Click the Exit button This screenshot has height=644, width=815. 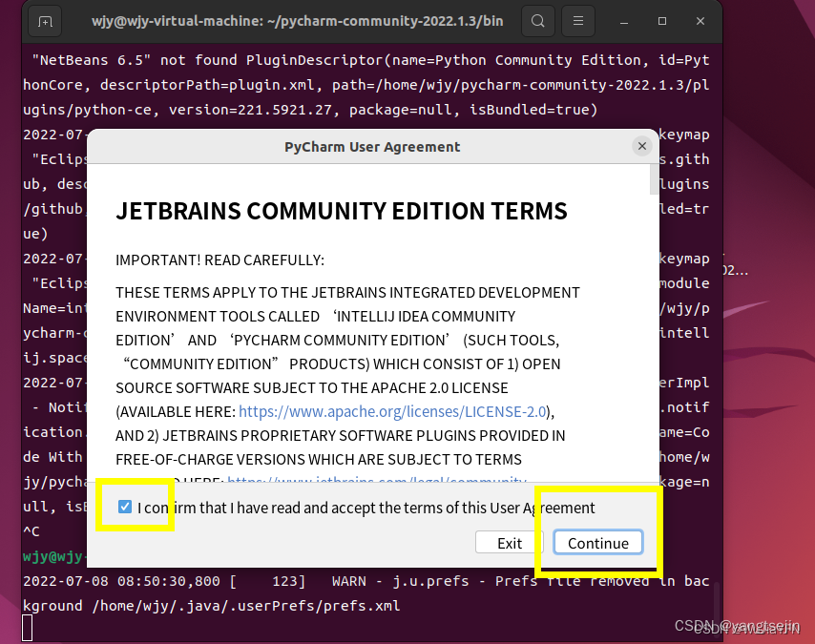510,543
